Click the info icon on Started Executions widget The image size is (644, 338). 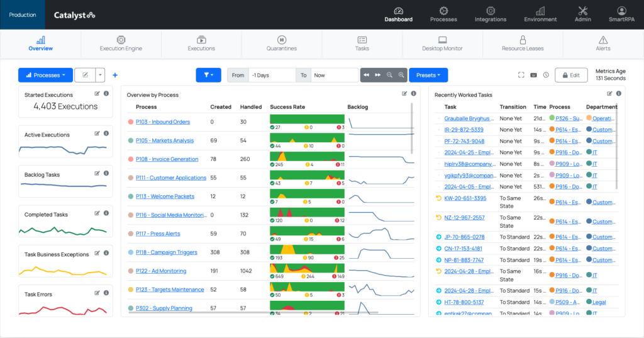tap(106, 94)
